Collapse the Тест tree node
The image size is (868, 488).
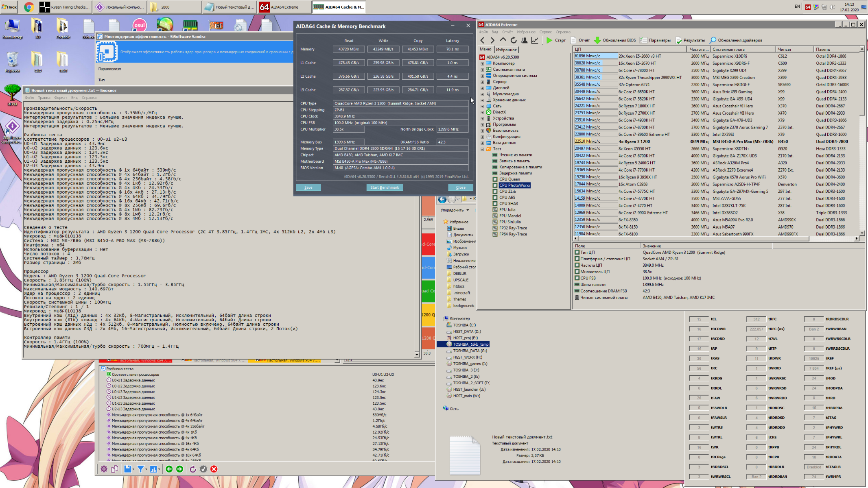point(482,149)
